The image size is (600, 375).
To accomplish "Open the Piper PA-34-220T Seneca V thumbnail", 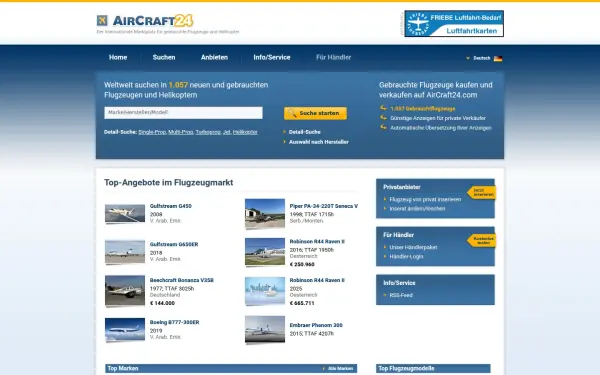I will click(x=265, y=214).
